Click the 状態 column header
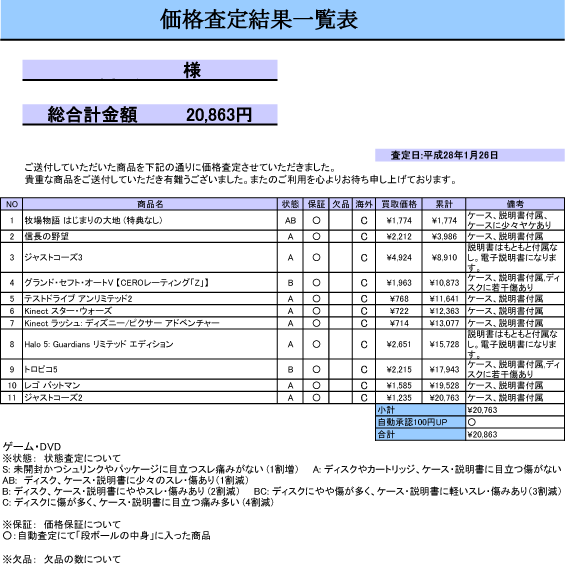Viewport: 565px width, 565px height. coord(290,204)
